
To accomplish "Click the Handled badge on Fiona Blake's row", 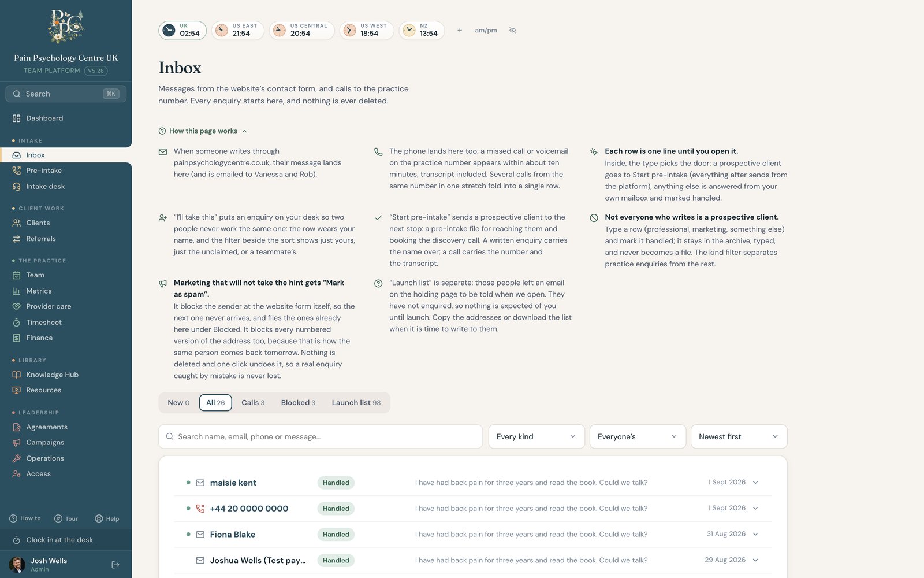I will point(336,535).
